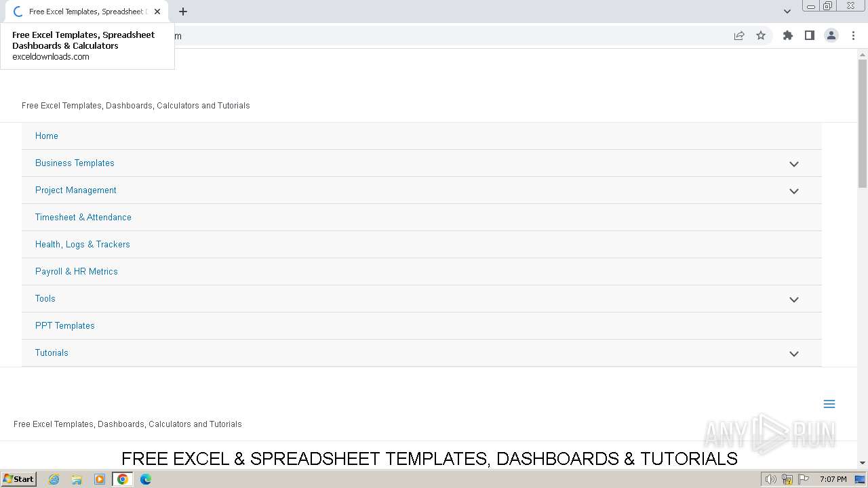Screen dimensions: 868x488
Task: Go to Timesheet & Attendance menu item
Action: point(83,217)
